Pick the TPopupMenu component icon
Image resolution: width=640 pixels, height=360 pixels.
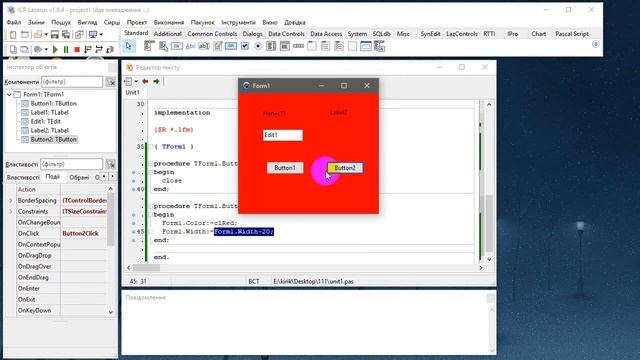click(x=163, y=47)
